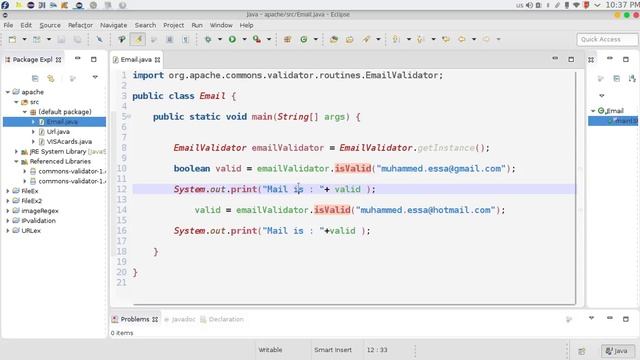
Task: Open Package Explorer View Menu triangle
Action: tap(95, 77)
